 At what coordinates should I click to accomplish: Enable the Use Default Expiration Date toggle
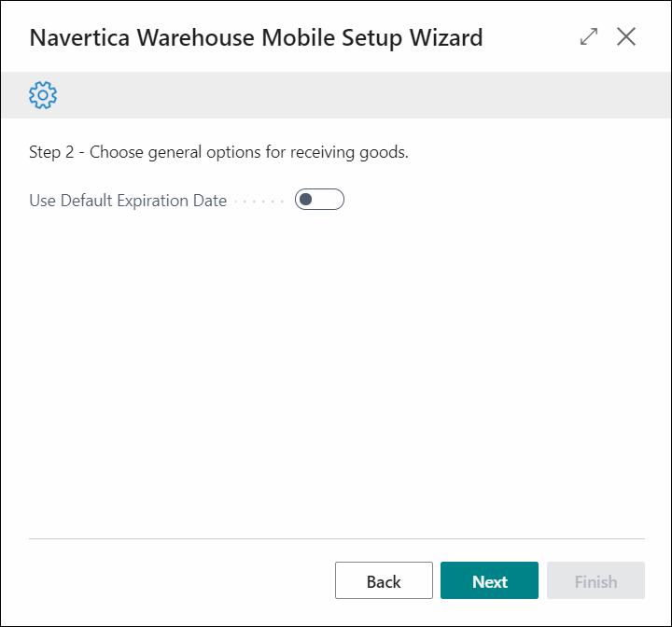tap(319, 200)
